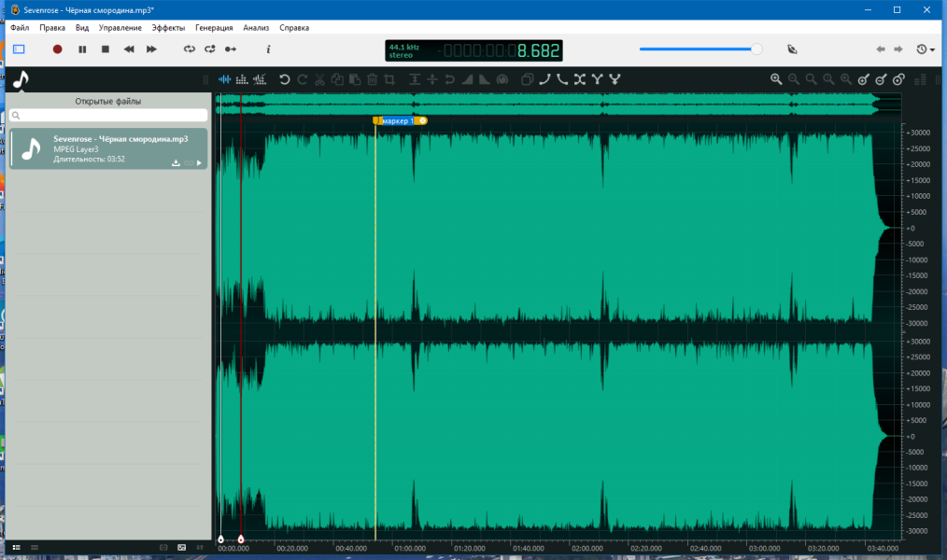Click the fade-in curve icon
947x560 pixels.
(544, 79)
